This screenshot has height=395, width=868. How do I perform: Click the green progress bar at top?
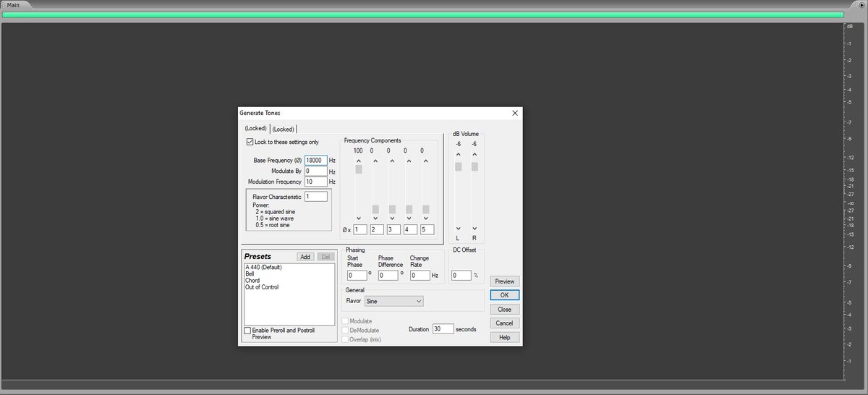[x=422, y=14]
